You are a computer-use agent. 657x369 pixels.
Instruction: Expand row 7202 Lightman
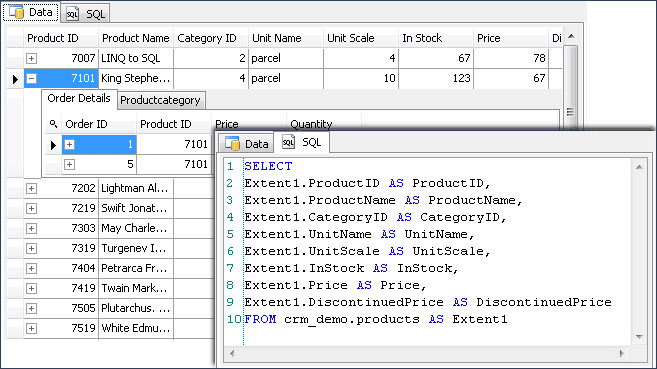(31, 188)
